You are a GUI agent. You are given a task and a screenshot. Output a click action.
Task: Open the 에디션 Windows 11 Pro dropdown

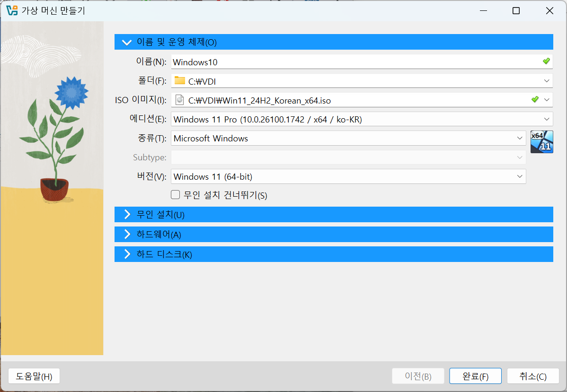point(362,119)
